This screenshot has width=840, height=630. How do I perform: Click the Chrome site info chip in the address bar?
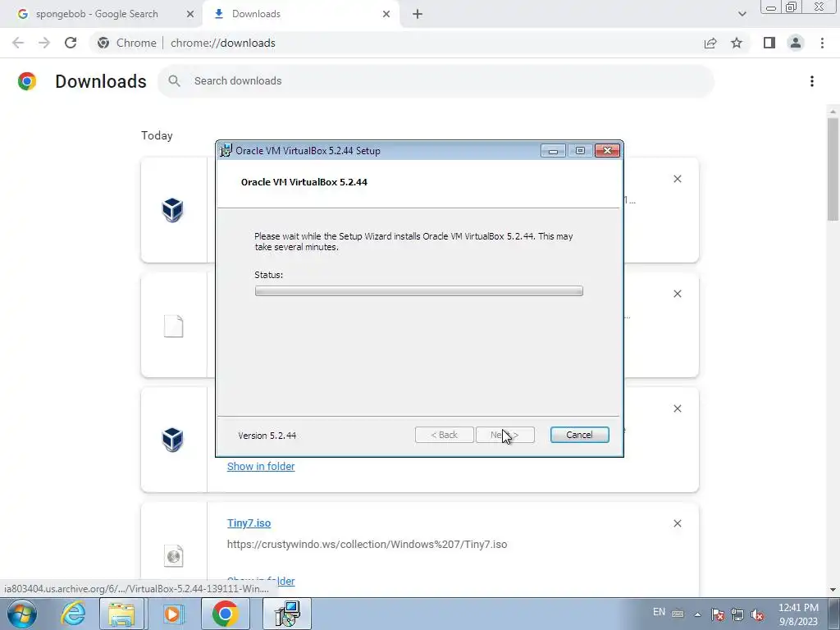pyautogui.click(x=127, y=43)
